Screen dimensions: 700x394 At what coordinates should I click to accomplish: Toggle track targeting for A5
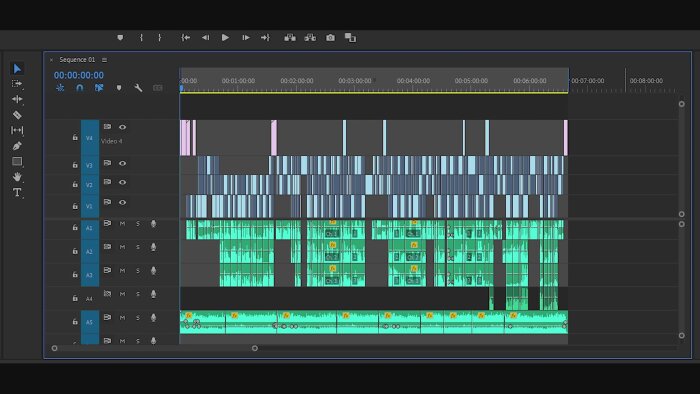(x=90, y=322)
